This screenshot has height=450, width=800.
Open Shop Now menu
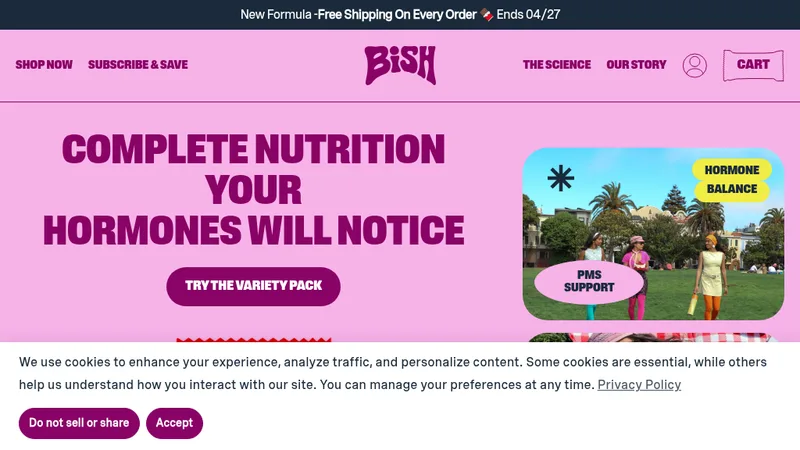[44, 65]
